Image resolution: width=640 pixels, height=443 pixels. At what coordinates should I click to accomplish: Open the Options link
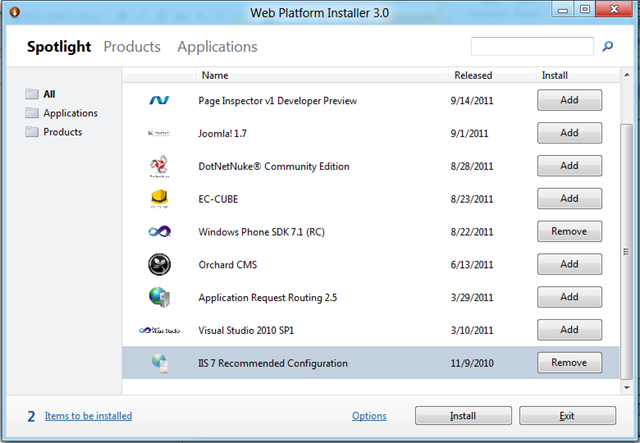point(369,416)
